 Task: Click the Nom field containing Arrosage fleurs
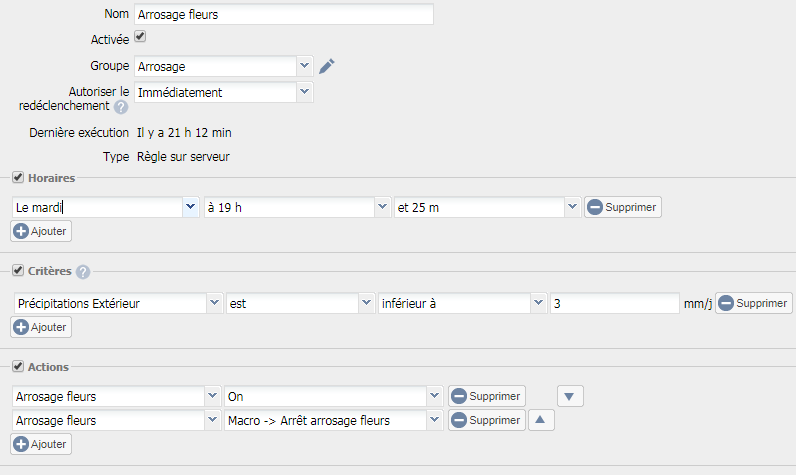[284, 14]
